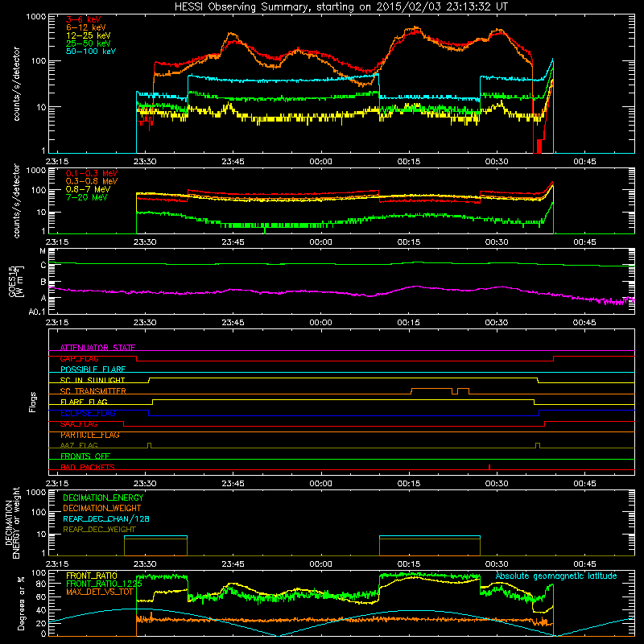Click the green 7-20 MeV legend label

pos(87,197)
